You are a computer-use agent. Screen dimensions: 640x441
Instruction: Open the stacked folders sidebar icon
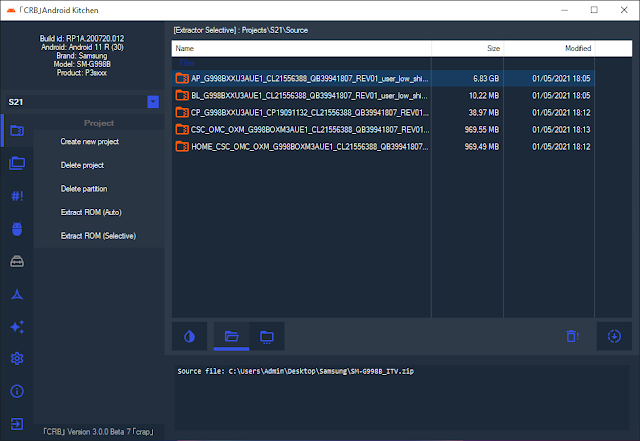pyautogui.click(x=17, y=163)
